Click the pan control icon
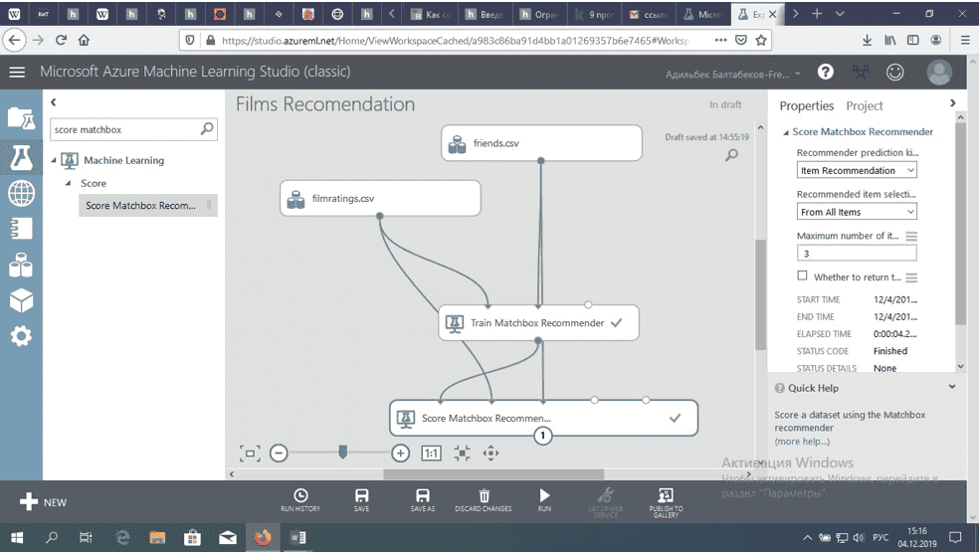 490,453
